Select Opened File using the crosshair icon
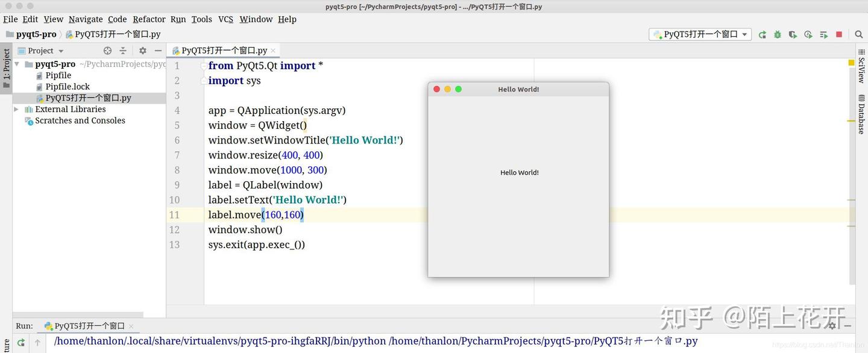 click(107, 51)
